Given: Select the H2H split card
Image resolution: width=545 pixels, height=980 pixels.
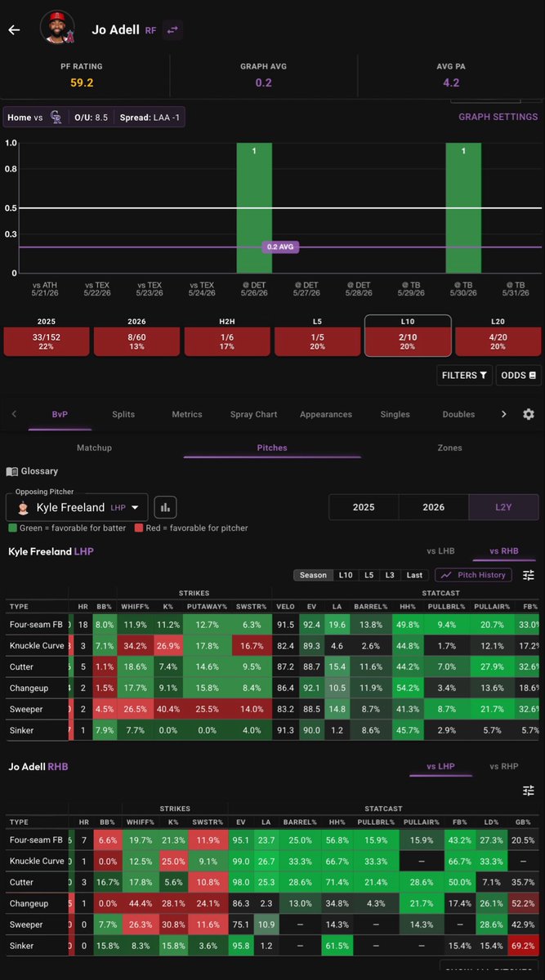Looking at the screenshot, I should coord(226,341).
